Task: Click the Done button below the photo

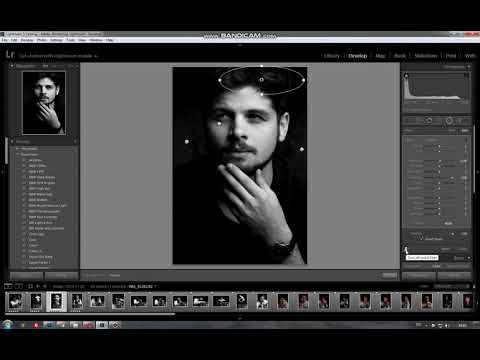Action: [389, 275]
